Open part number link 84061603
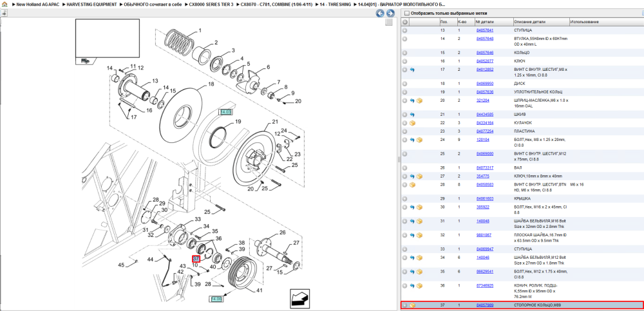This screenshot has width=644, height=311. click(x=485, y=199)
